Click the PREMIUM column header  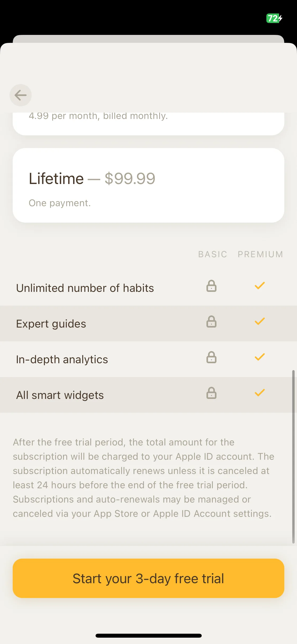(260, 254)
